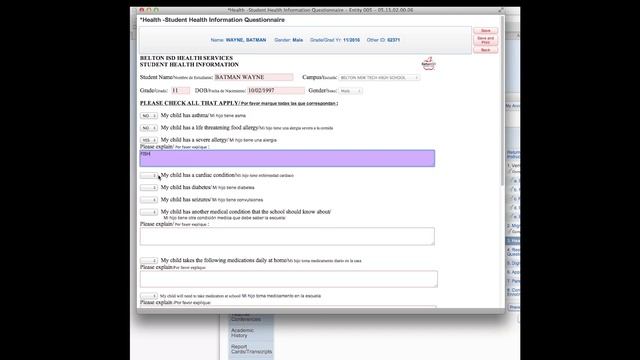640x360 pixels.
Task: Open the cardiac condition dropdown
Action: [x=149, y=176]
